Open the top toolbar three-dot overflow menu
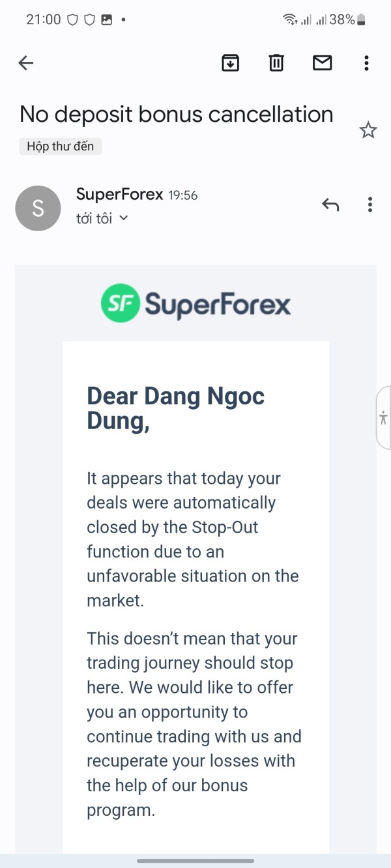 click(366, 63)
